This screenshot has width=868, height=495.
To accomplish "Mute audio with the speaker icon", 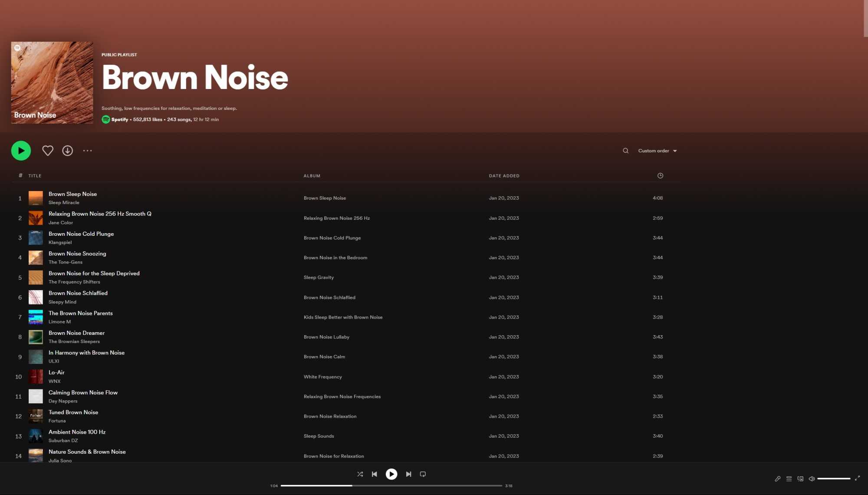I will click(812, 478).
